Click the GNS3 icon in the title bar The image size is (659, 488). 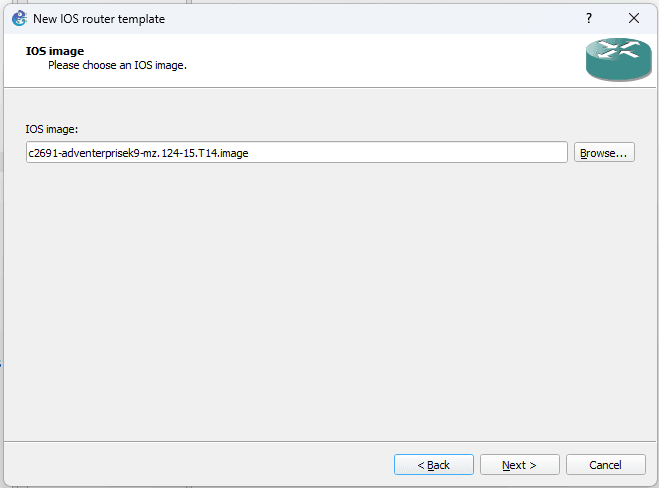(19, 18)
